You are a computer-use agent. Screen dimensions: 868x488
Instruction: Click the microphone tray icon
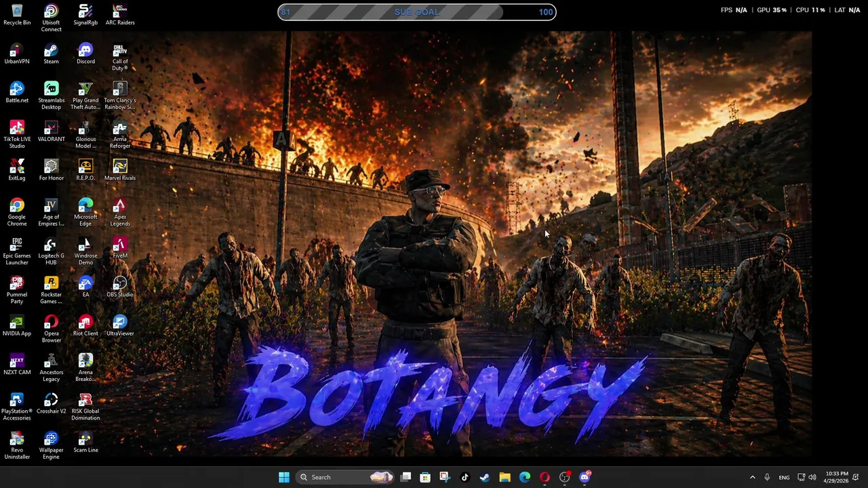click(767, 477)
